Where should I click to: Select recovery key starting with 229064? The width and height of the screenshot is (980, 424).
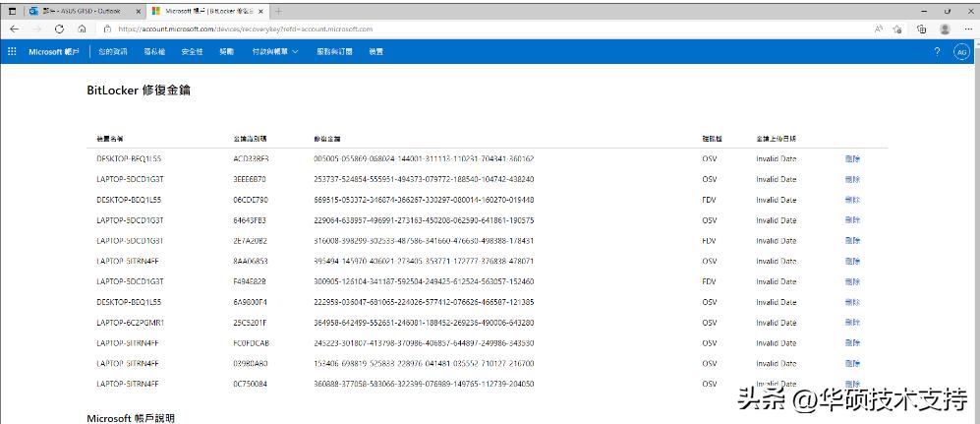(424, 220)
